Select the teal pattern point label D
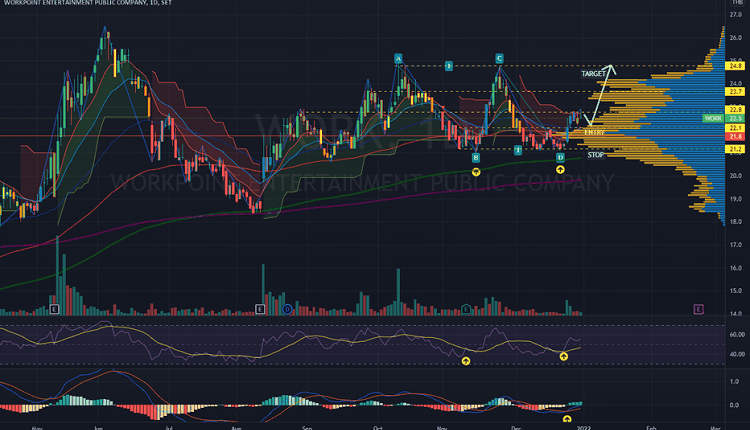This screenshot has height=430, width=750. point(560,157)
